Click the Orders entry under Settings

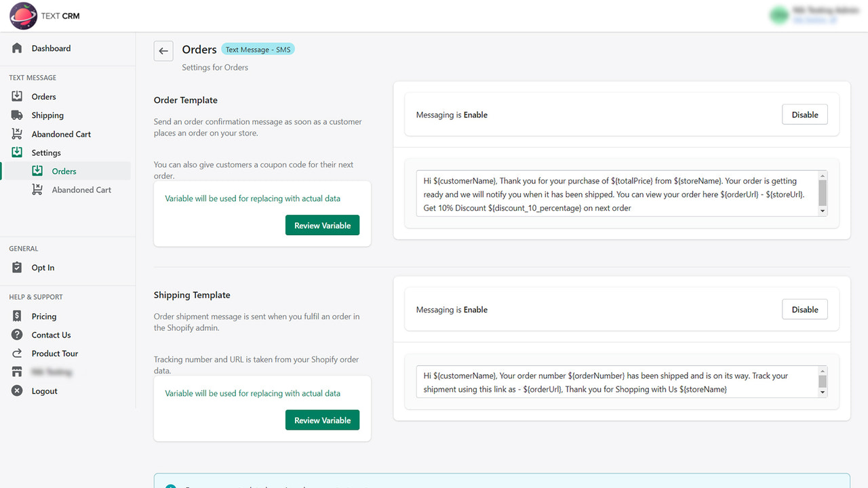pos(63,171)
